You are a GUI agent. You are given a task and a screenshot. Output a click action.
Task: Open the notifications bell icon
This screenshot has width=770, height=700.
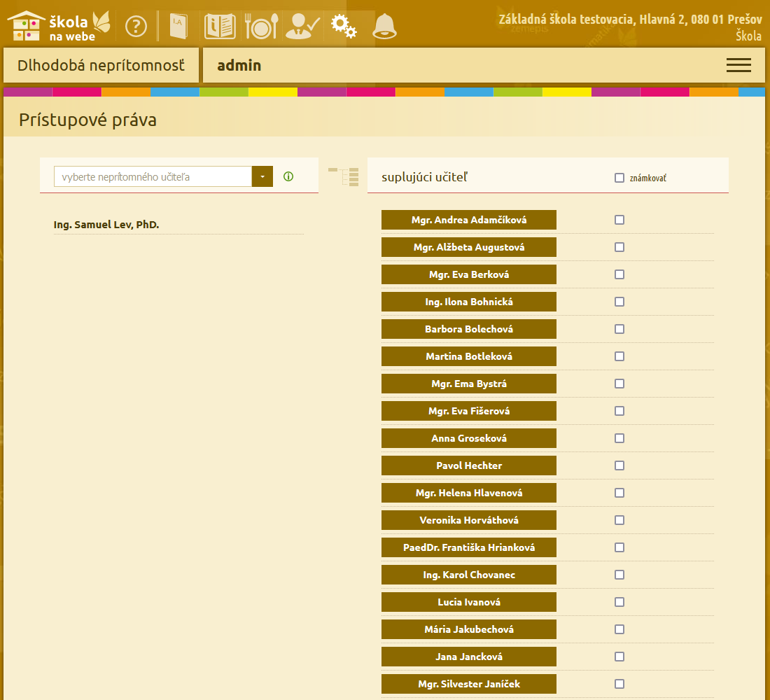pyautogui.click(x=384, y=27)
